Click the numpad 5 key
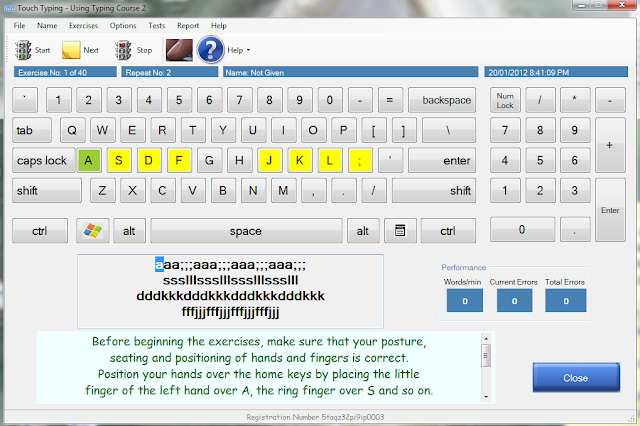Image resolution: width=640 pixels, height=426 pixels. pyautogui.click(x=540, y=160)
